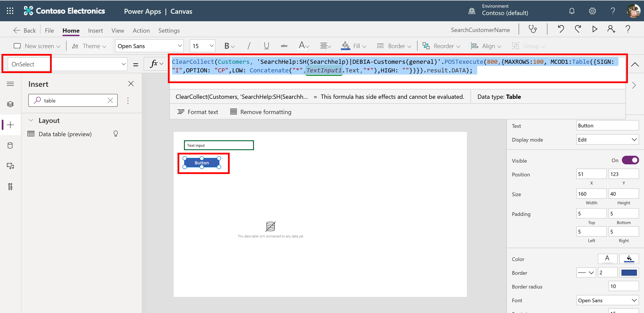Open the App checker stethoscope icon

pos(533,29)
